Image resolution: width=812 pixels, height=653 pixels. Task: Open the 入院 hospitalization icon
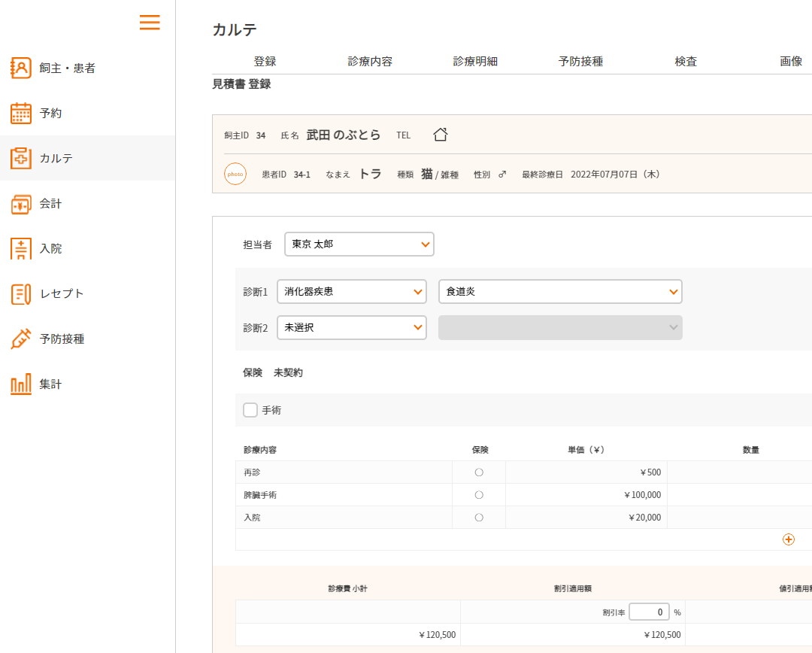21,249
